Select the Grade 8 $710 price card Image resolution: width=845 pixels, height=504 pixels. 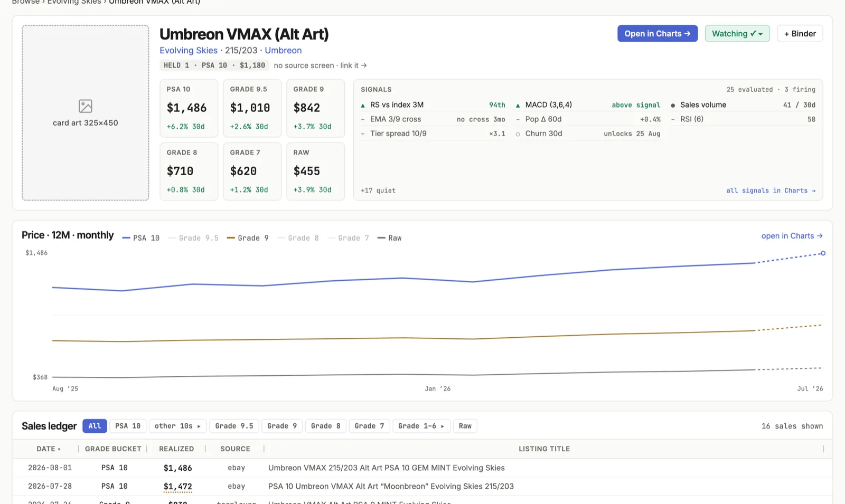[189, 172]
